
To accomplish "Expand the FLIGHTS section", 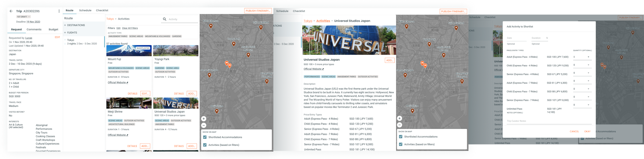I will pyautogui.click(x=71, y=33).
